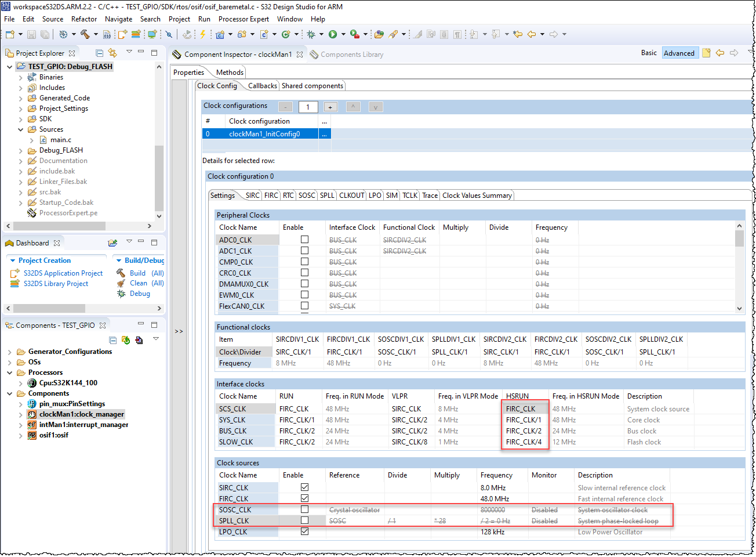This screenshot has width=756, height=557.
Task: Switch to the Clock Values Summary tab
Action: 477,196
